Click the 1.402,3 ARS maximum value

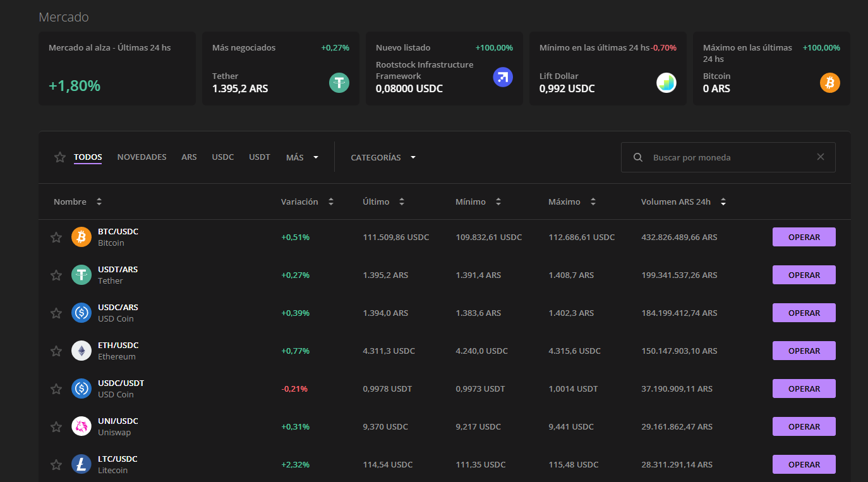pos(571,313)
